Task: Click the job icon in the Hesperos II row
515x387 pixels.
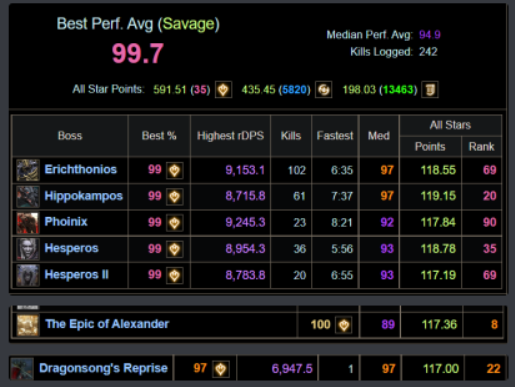Action: tap(175, 276)
